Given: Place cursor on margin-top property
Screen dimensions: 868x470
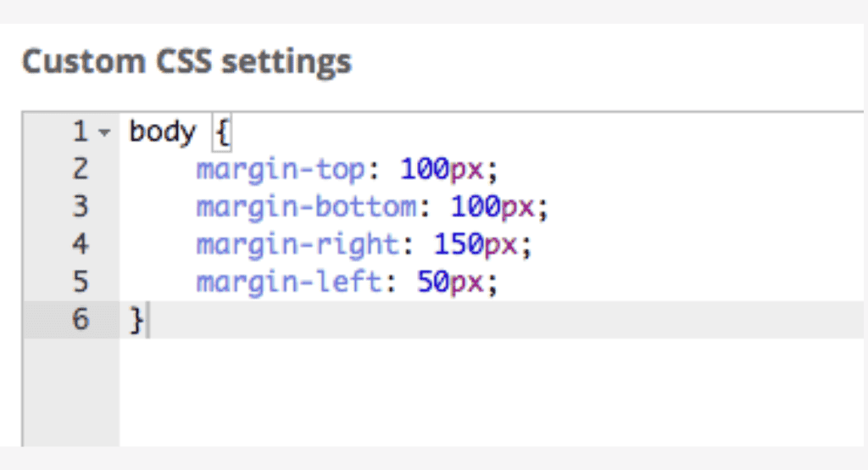Looking at the screenshot, I should 281,170.
